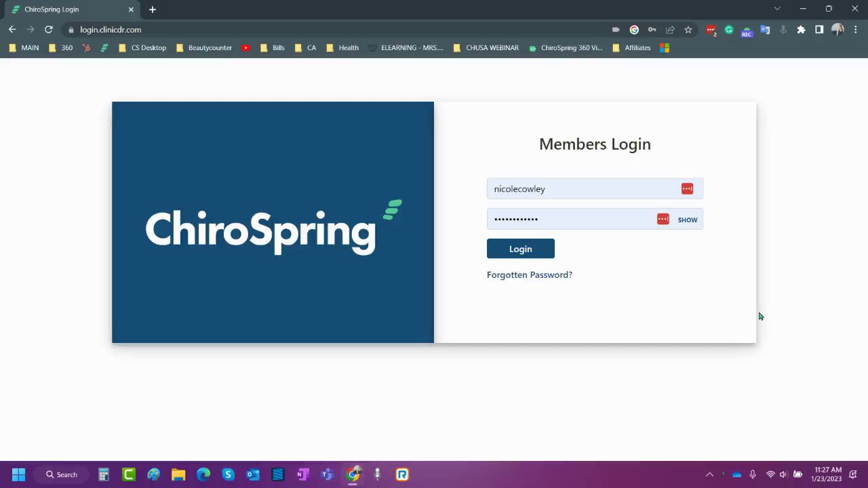The image size is (868, 488).
Task: Open the ELEARNING - MRS bookmark
Action: coord(406,48)
